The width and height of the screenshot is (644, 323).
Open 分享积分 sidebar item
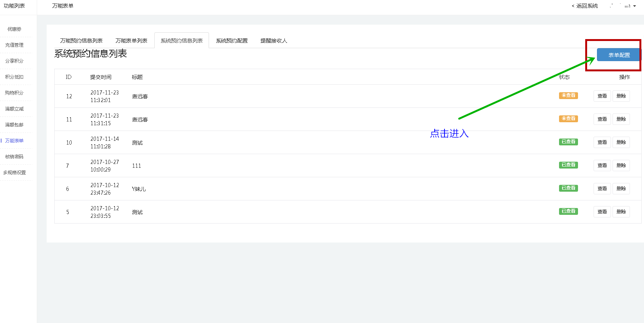coord(14,61)
